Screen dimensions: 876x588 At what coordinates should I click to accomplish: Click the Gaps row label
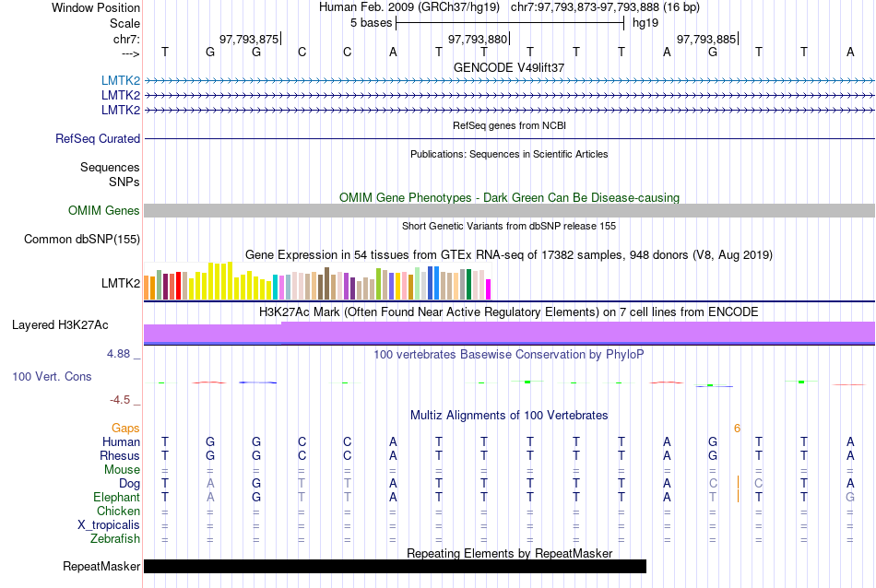tap(125, 429)
